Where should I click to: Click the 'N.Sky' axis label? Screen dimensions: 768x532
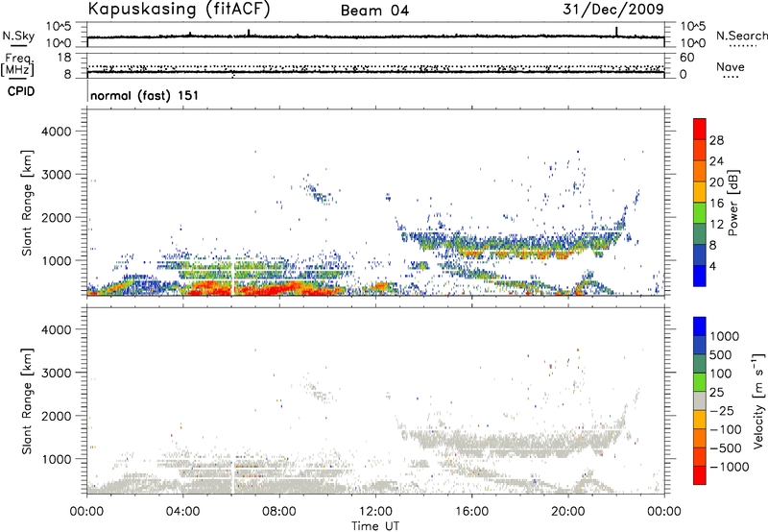[x=18, y=36]
